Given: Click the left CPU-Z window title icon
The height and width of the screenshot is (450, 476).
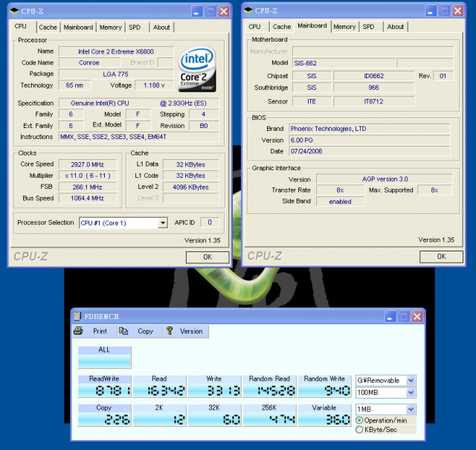Looking at the screenshot, I should (x=14, y=11).
